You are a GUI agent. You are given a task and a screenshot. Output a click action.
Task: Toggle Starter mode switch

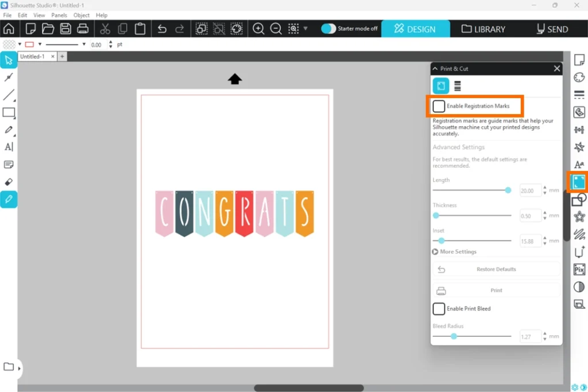pos(328,29)
